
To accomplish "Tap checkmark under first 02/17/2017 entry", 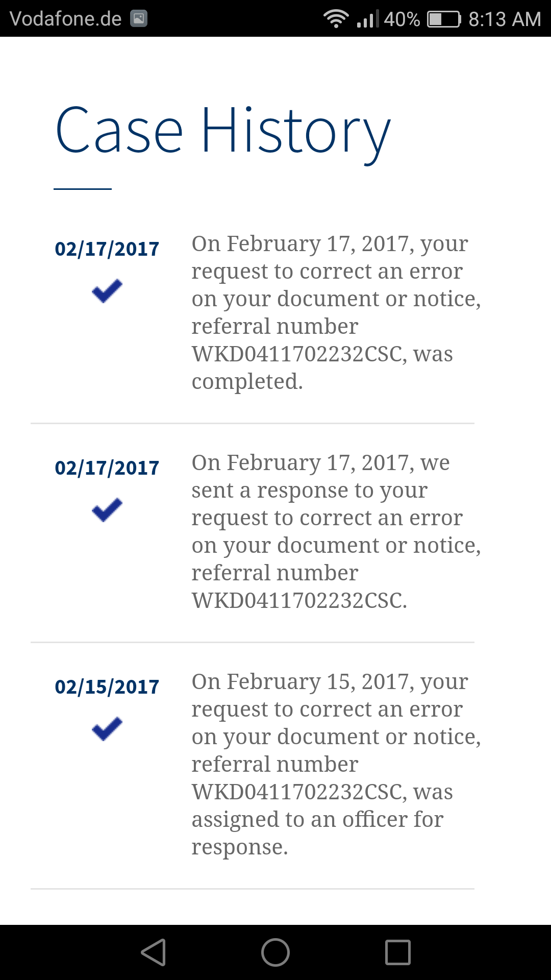I will 107,291.
